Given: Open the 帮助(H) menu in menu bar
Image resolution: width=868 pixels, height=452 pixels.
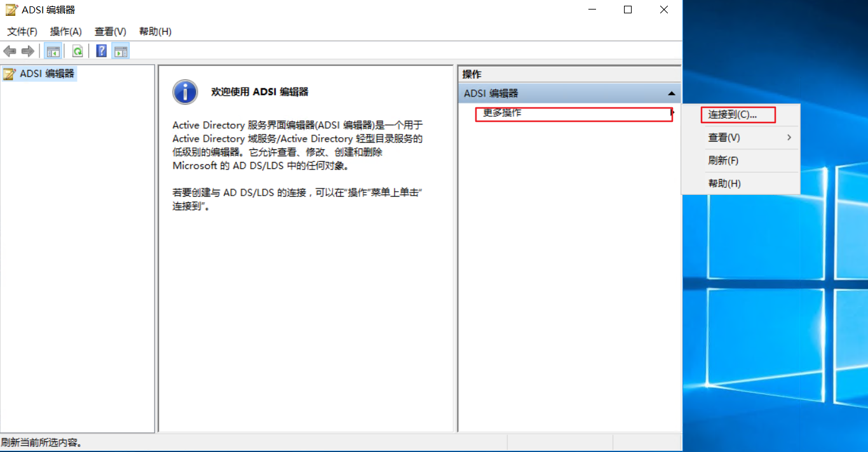Looking at the screenshot, I should 155,32.
